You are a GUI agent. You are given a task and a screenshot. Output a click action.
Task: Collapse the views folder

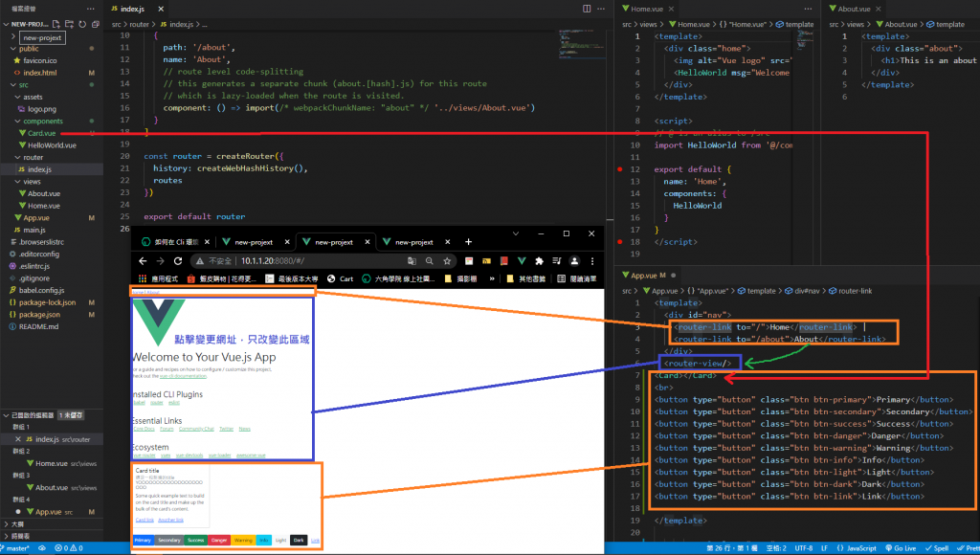tap(18, 182)
